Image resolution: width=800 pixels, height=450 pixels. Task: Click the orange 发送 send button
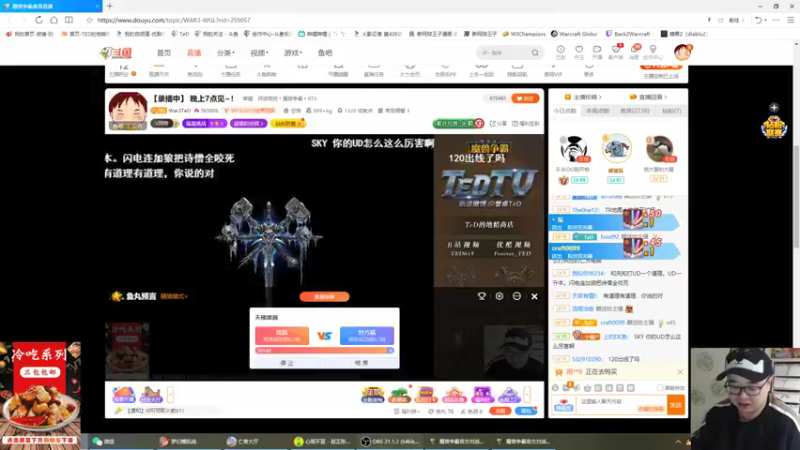676,405
